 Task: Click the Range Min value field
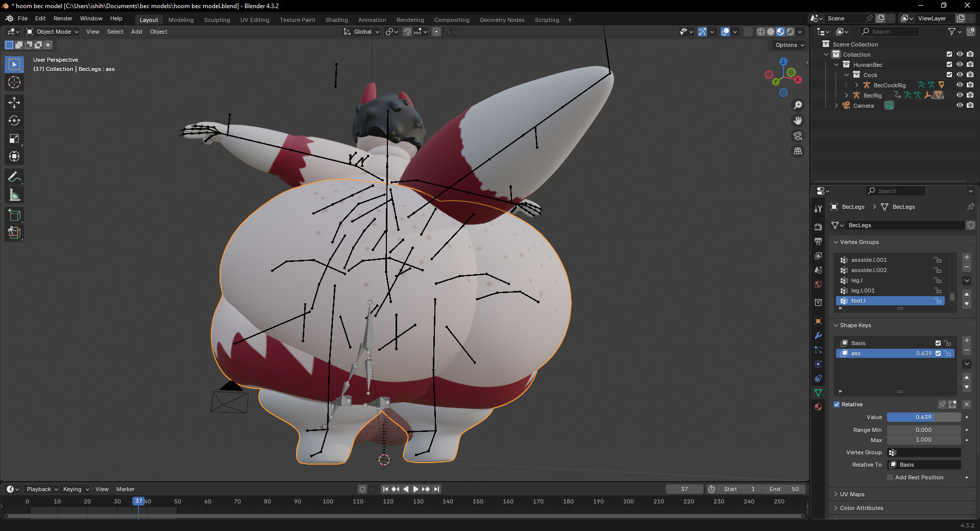(924, 430)
